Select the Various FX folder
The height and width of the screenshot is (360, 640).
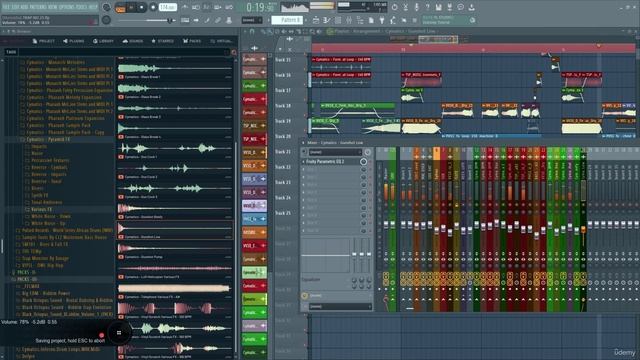click(41, 209)
